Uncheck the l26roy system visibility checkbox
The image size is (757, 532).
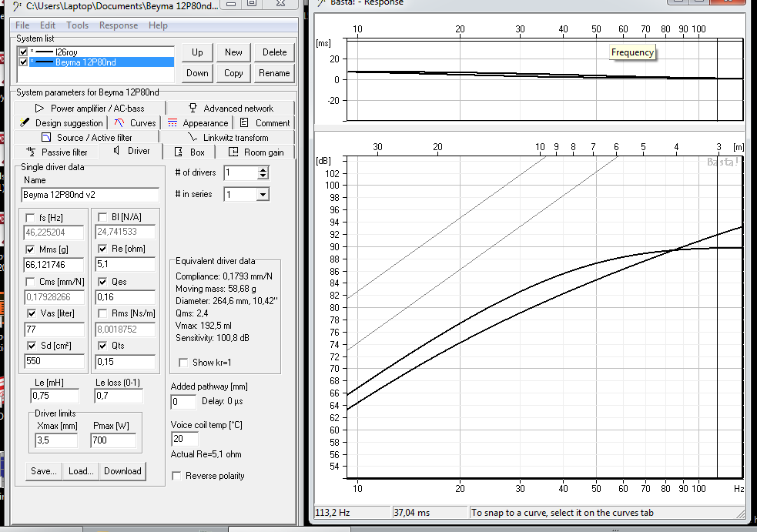[23, 52]
